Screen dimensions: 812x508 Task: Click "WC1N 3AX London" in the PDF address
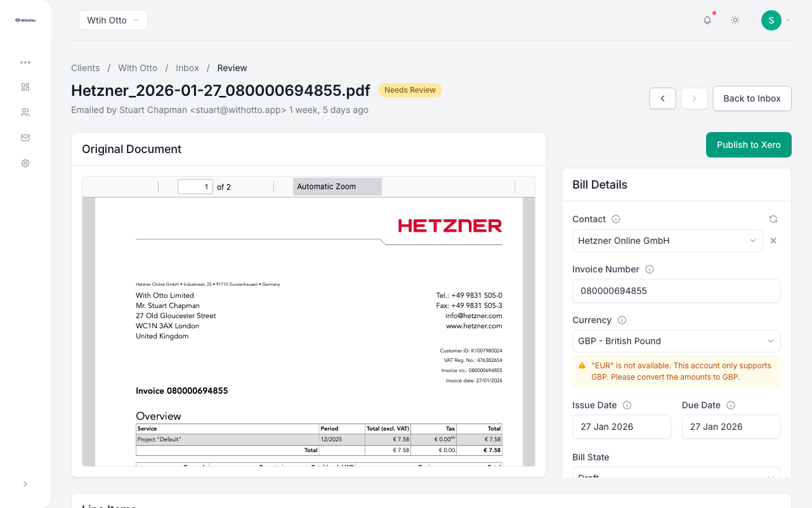pyautogui.click(x=167, y=326)
